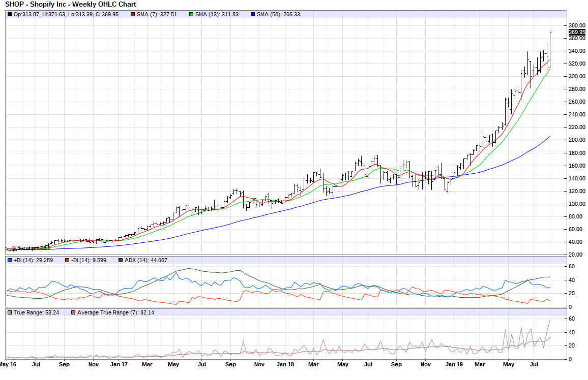
Task: Click the 160.00 price axis label
Action: 577,166
